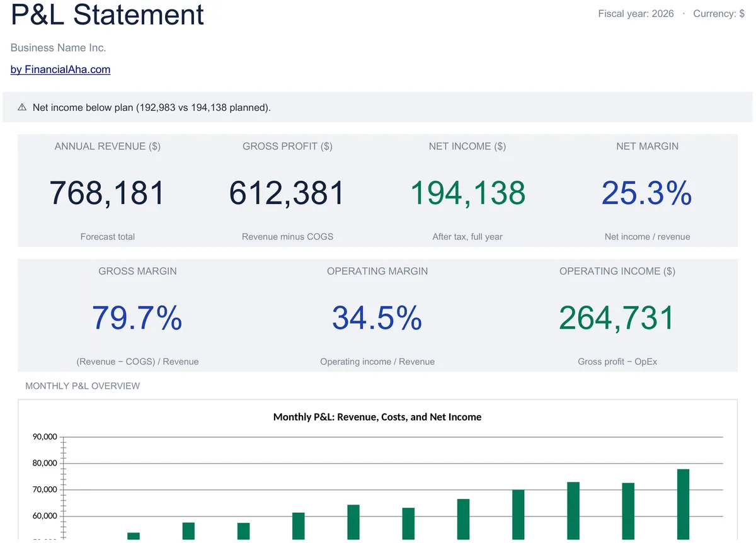
Task: Select the 34.5% operating margin value
Action: [377, 318]
